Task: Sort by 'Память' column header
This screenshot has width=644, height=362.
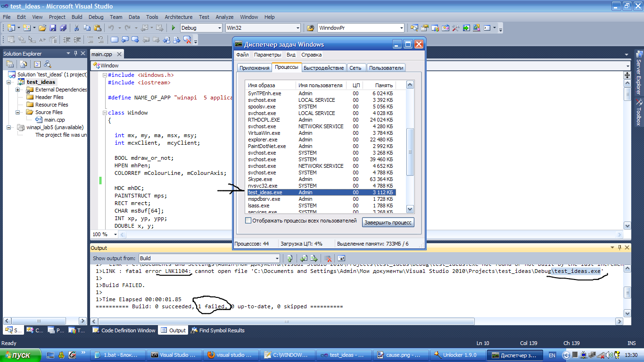Action: click(x=380, y=85)
